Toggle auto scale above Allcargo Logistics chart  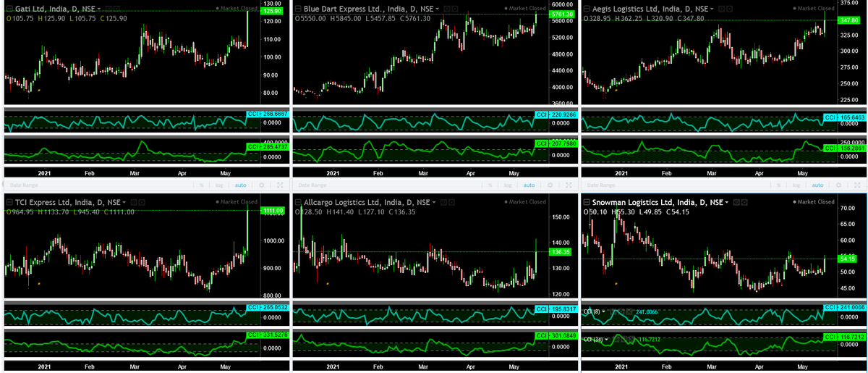pos(529,185)
